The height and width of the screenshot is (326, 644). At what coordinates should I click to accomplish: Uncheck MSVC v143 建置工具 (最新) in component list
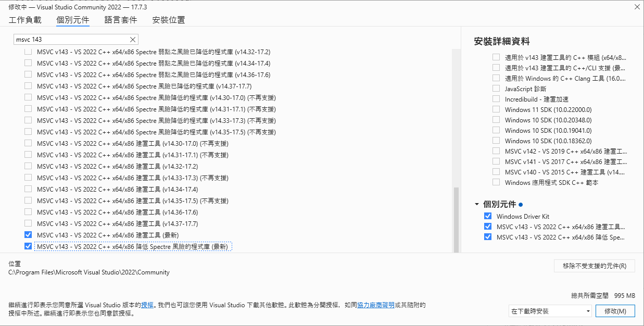tap(28, 235)
